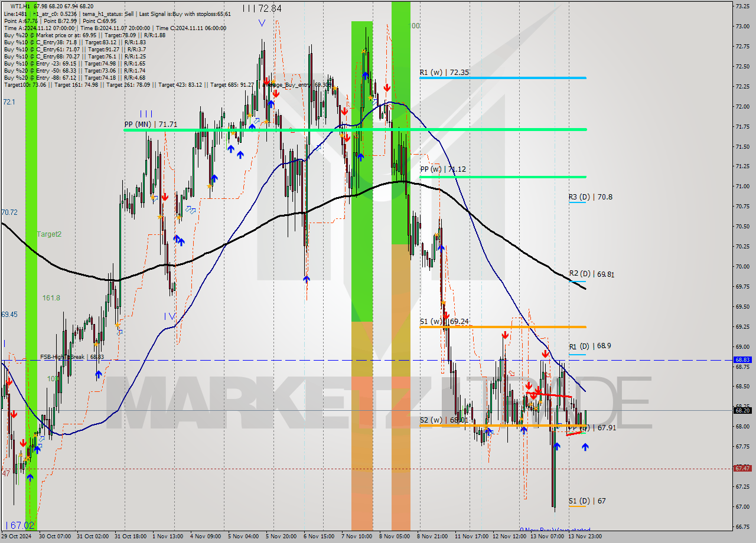Screen dimensions: 756x543
Task: Click the 8 Nov 21:00 time label
Action: tap(433, 537)
